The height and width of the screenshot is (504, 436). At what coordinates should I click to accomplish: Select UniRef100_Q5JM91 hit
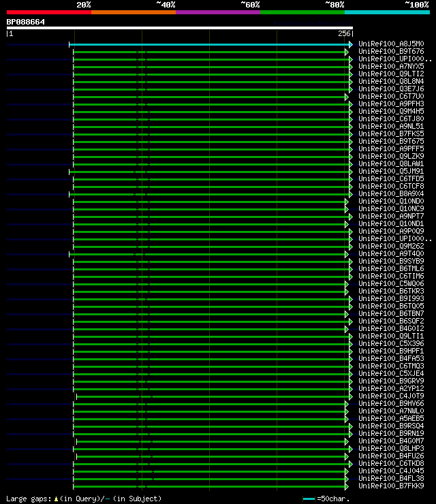pos(391,172)
